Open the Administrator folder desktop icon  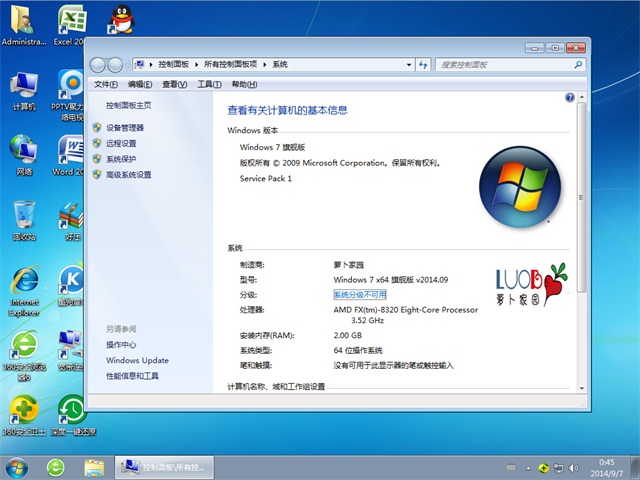click(22, 24)
